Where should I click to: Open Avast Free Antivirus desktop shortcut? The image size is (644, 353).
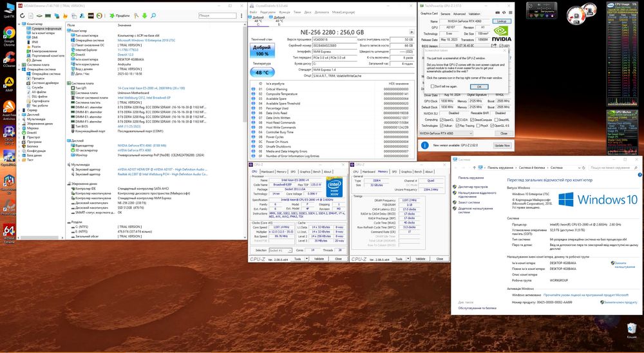[x=8, y=110]
